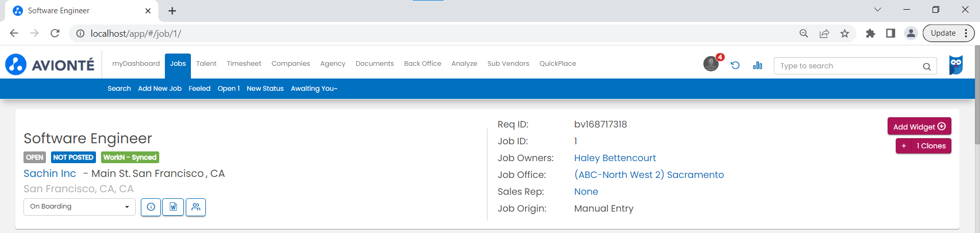The width and height of the screenshot is (980, 233).
Task: Click the Software Engineer job title
Action: (88, 138)
